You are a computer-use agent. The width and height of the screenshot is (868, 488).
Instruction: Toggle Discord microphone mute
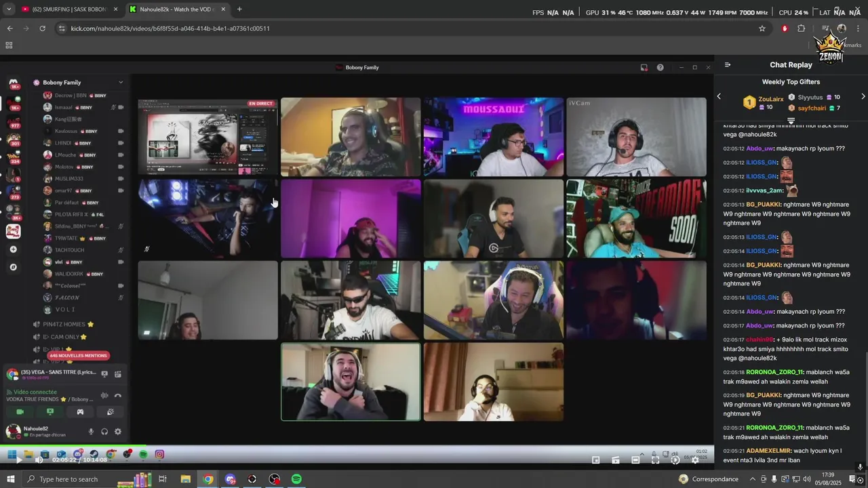coord(91,432)
